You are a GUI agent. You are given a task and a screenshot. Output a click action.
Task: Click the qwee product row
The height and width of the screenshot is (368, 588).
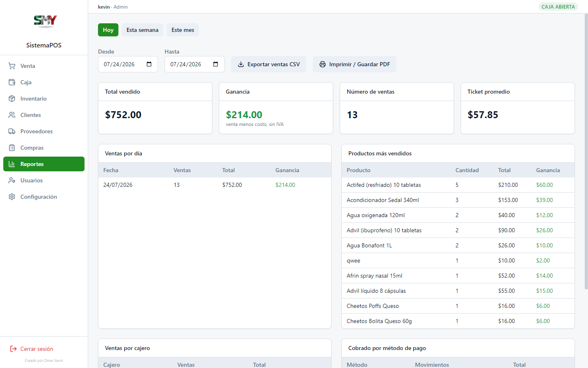[x=458, y=260]
